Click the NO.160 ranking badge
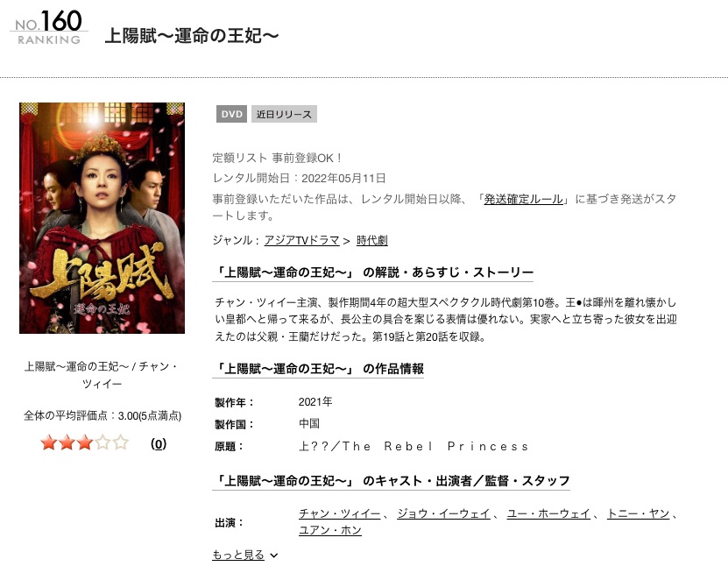728x573 pixels. pyautogui.click(x=49, y=28)
